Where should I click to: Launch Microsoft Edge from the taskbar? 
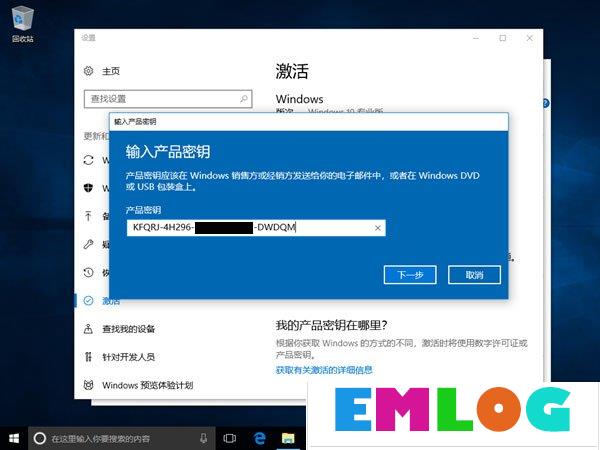pos(259,439)
